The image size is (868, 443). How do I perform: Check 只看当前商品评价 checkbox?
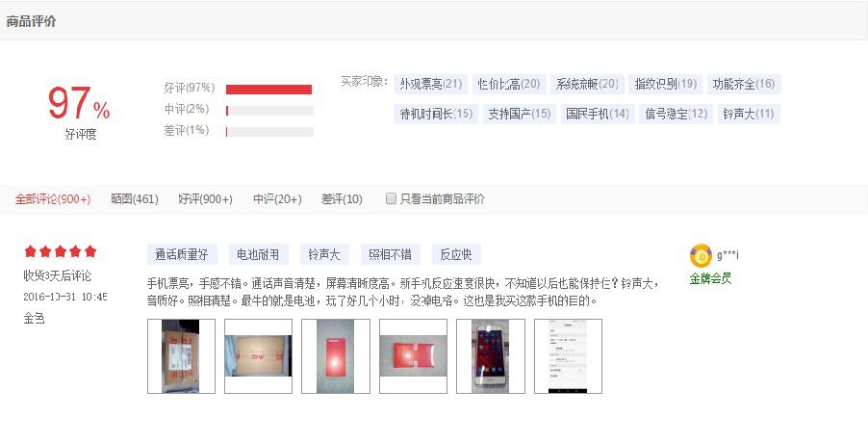coord(391,198)
